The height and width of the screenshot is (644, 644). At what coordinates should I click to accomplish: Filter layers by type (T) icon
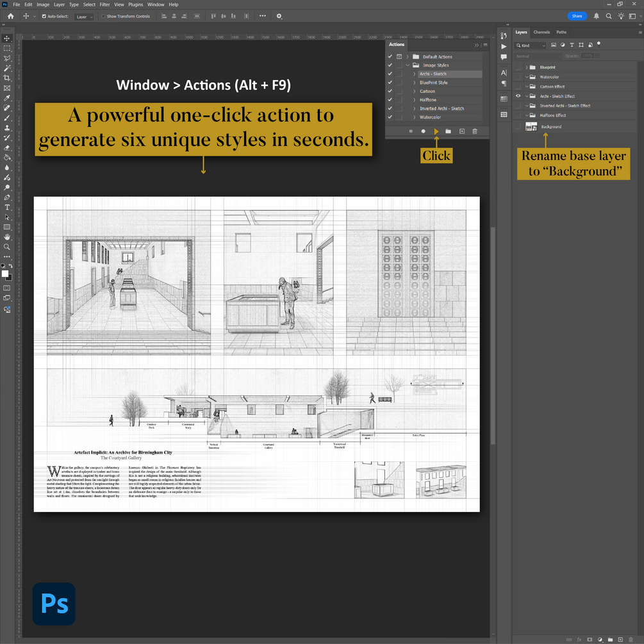(572, 45)
